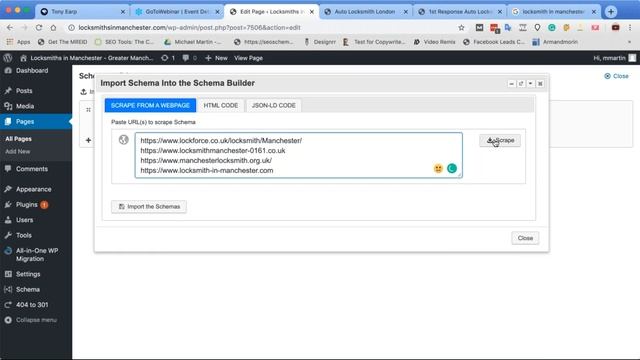Switch to the locksmith in manchester Google tab
The image size is (640, 360).
pyautogui.click(x=554, y=11)
